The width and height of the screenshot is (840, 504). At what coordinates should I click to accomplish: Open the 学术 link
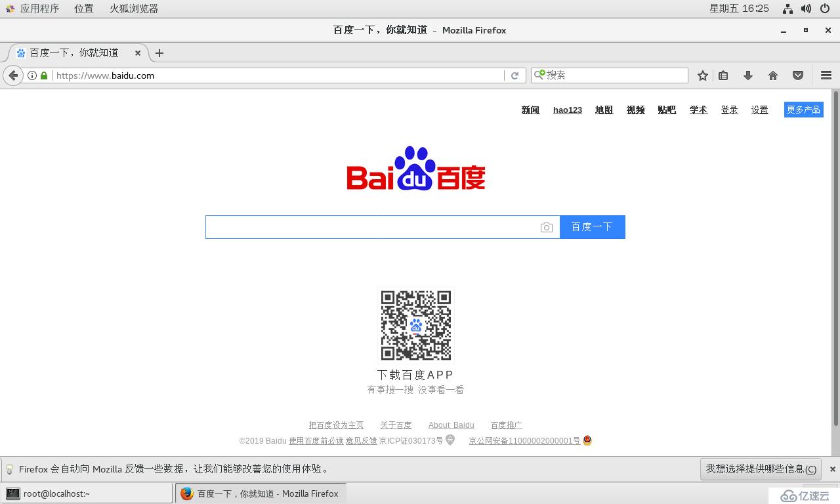pos(698,110)
